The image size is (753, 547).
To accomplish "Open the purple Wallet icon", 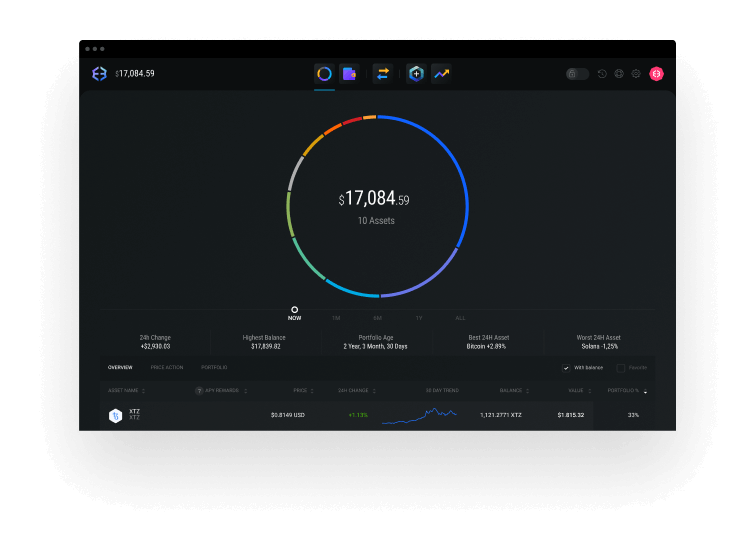I will click(349, 74).
